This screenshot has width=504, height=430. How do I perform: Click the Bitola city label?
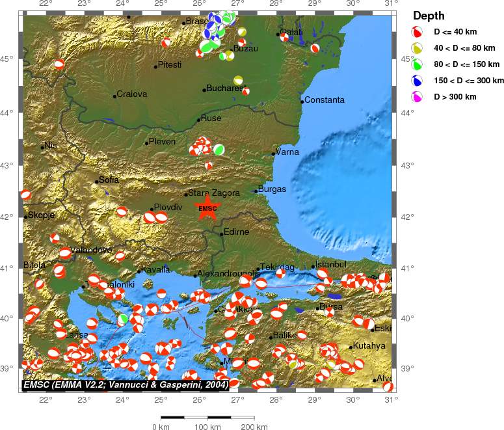pyautogui.click(x=34, y=265)
